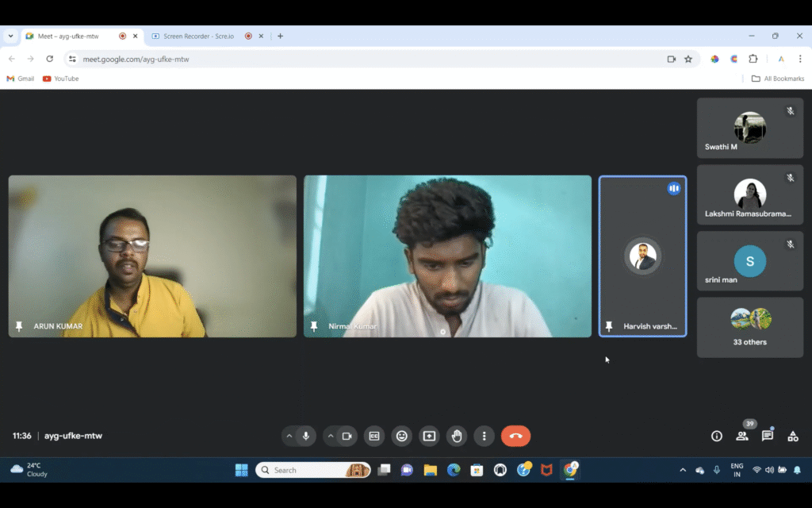Start presenting with Share screen button
812x508 pixels.
click(429, 436)
